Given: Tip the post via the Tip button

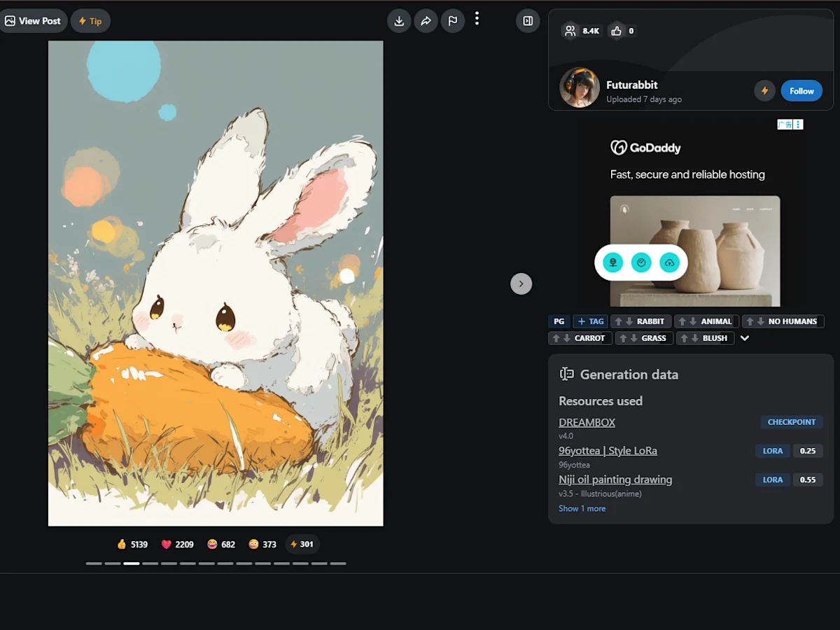Looking at the screenshot, I should pos(90,21).
